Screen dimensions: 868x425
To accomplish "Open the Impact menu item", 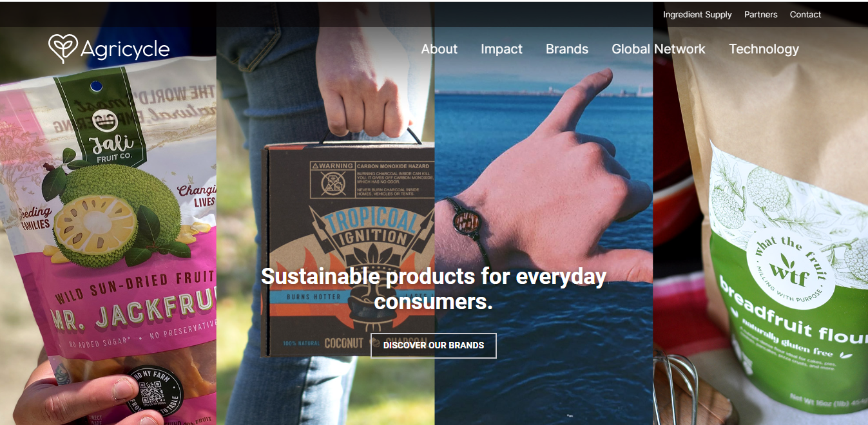I will point(501,49).
